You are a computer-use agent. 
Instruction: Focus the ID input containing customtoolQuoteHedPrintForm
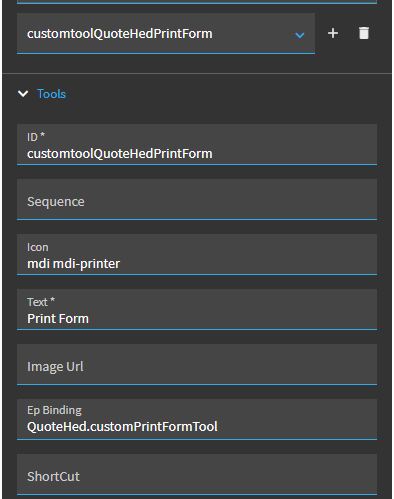pos(197,144)
